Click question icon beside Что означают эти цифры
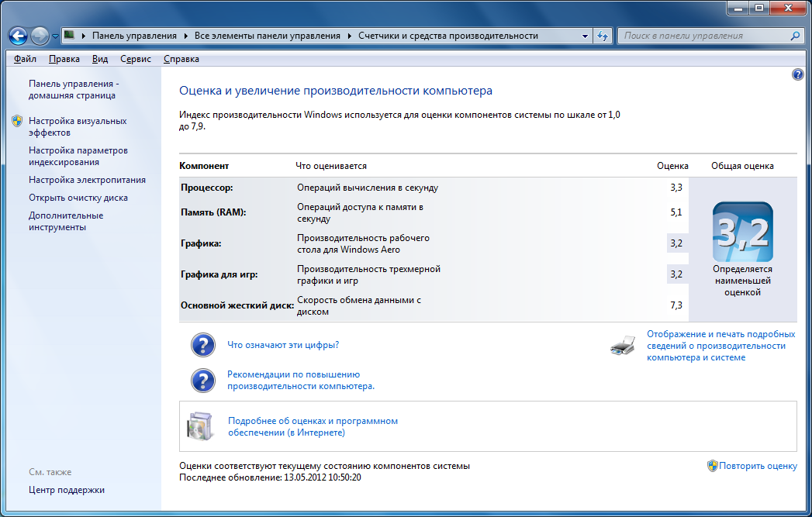Screen dimensions: 812x517 point(203,345)
